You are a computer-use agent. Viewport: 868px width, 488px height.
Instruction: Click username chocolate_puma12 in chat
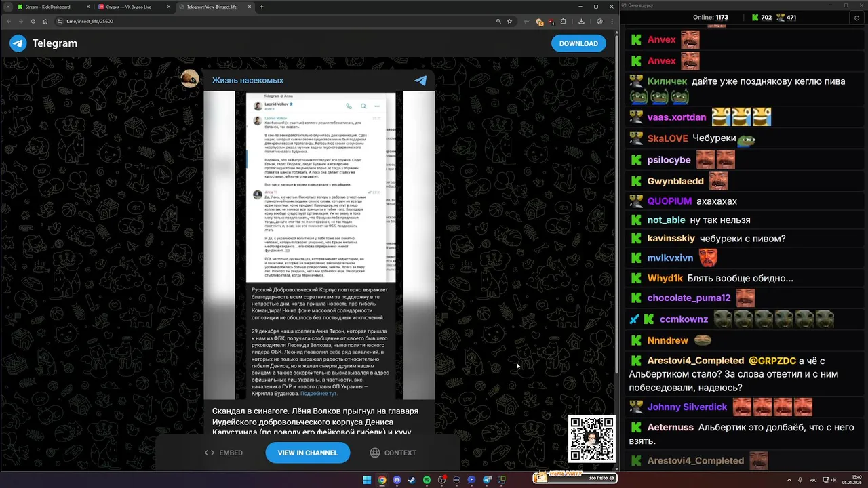click(689, 298)
